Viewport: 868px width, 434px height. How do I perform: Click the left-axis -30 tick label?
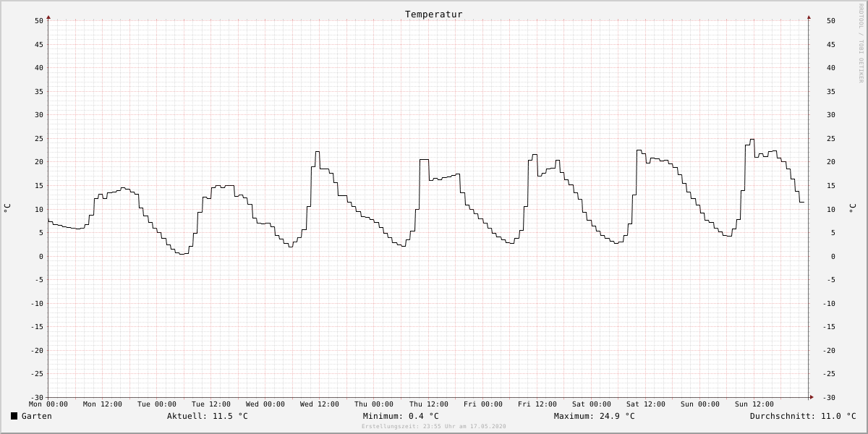coord(37,397)
